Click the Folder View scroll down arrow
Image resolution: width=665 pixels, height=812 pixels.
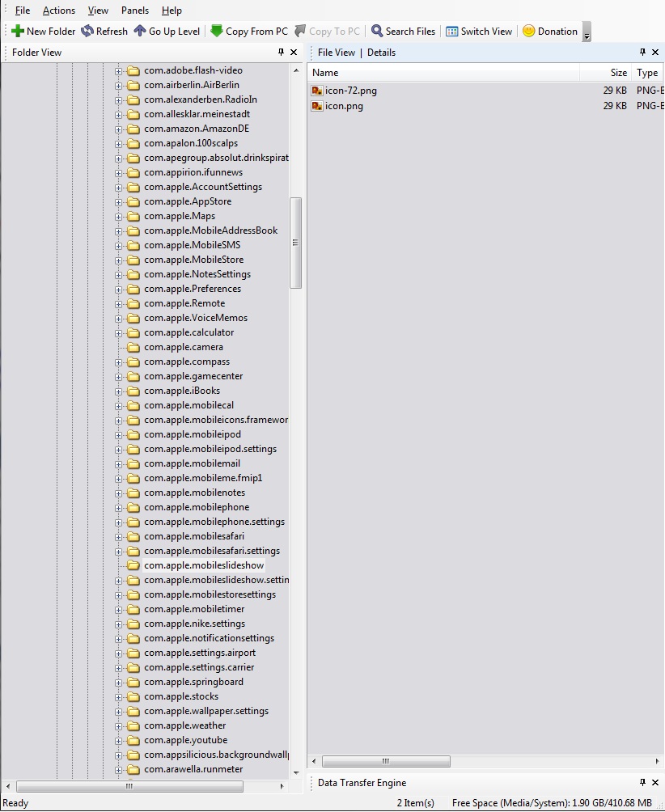296,772
